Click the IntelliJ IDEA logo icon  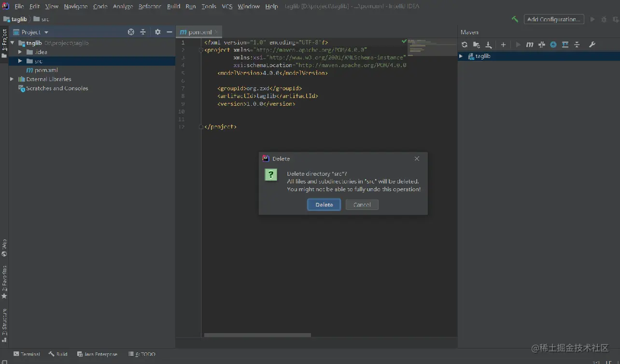5,6
